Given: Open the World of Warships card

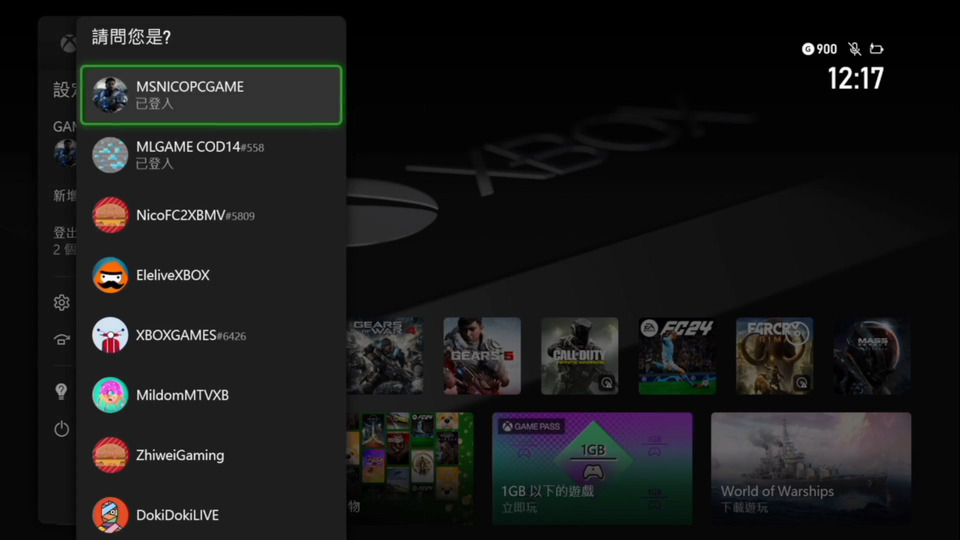Looking at the screenshot, I should click(x=811, y=468).
